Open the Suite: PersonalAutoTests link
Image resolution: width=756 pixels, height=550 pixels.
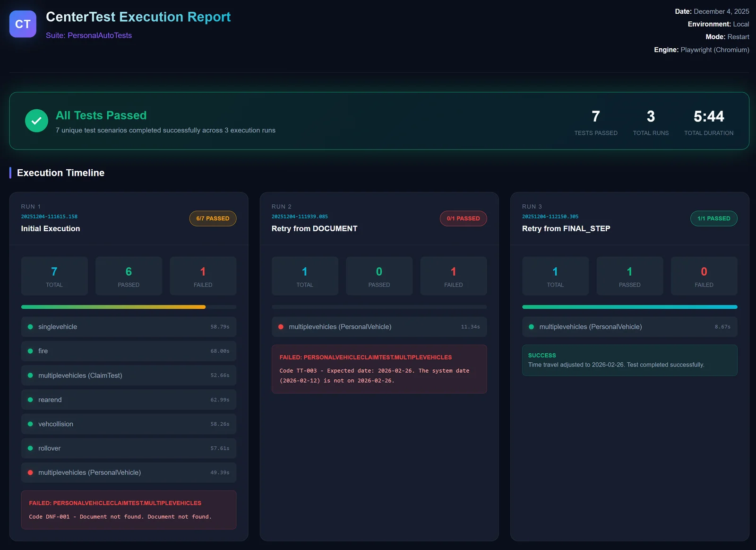[89, 35]
